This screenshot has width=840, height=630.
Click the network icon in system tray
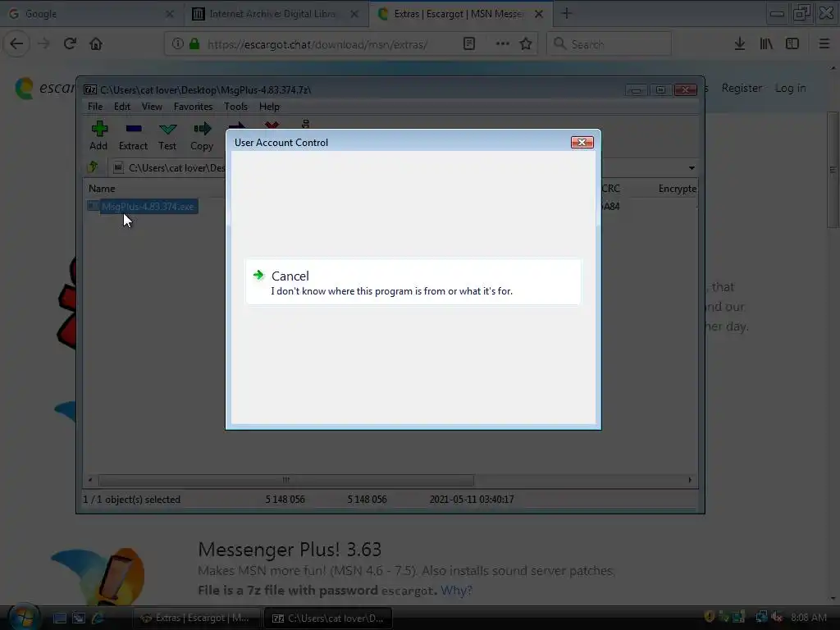point(760,617)
